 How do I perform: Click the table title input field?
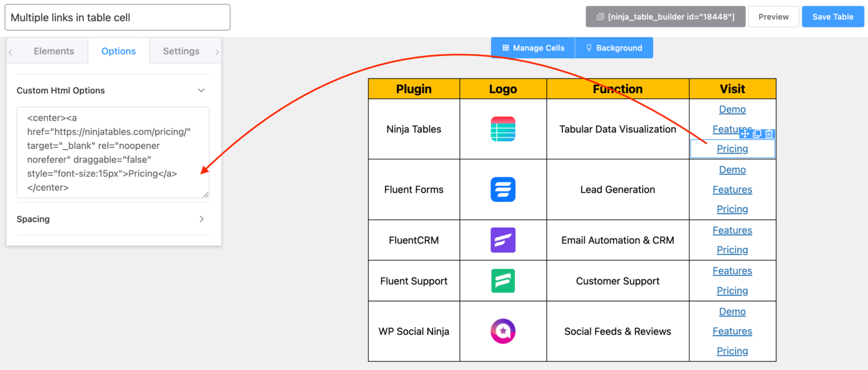118,18
